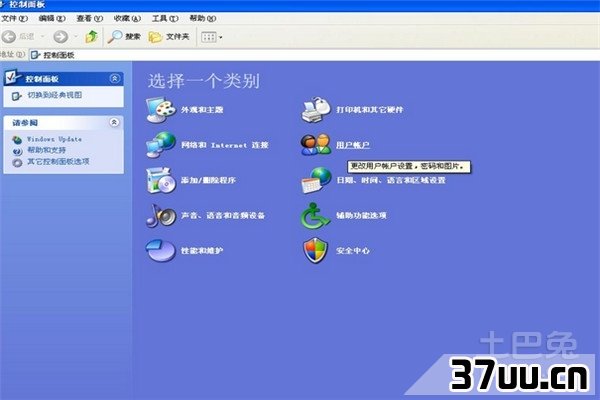Open the Appearance and Themes (外观和主题) icon
This screenshot has height=400, width=600.
click(x=161, y=110)
